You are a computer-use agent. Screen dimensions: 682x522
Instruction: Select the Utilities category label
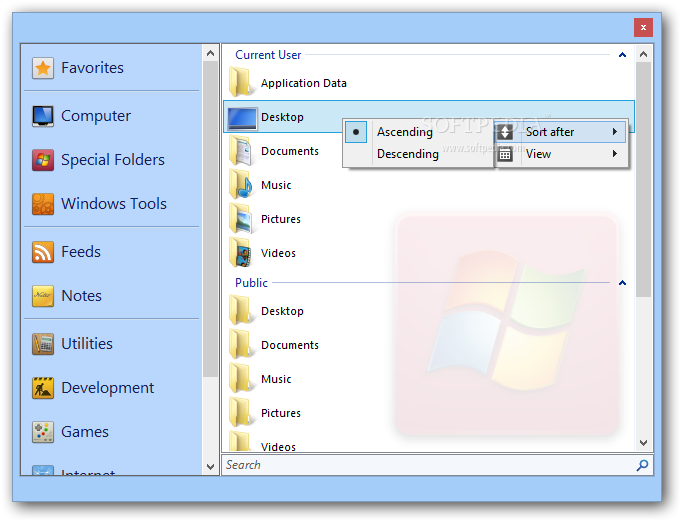pos(87,344)
